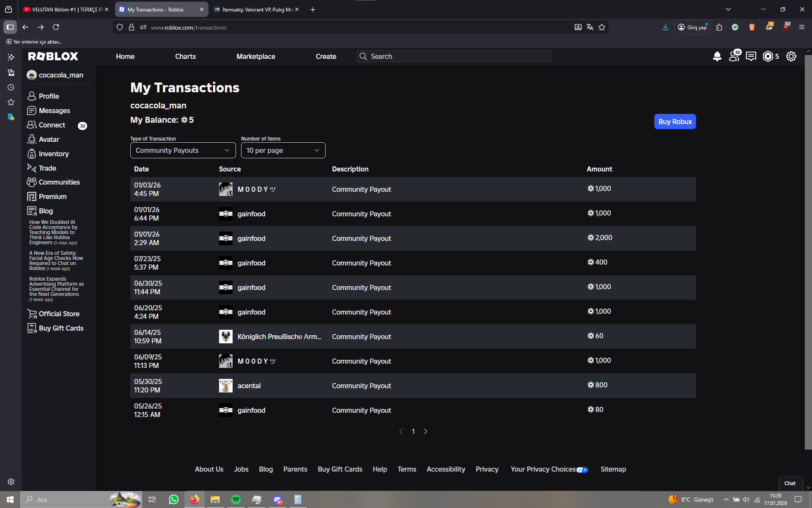Click the browser address bar URL
The width and height of the screenshot is (812, 508).
coord(189,28)
